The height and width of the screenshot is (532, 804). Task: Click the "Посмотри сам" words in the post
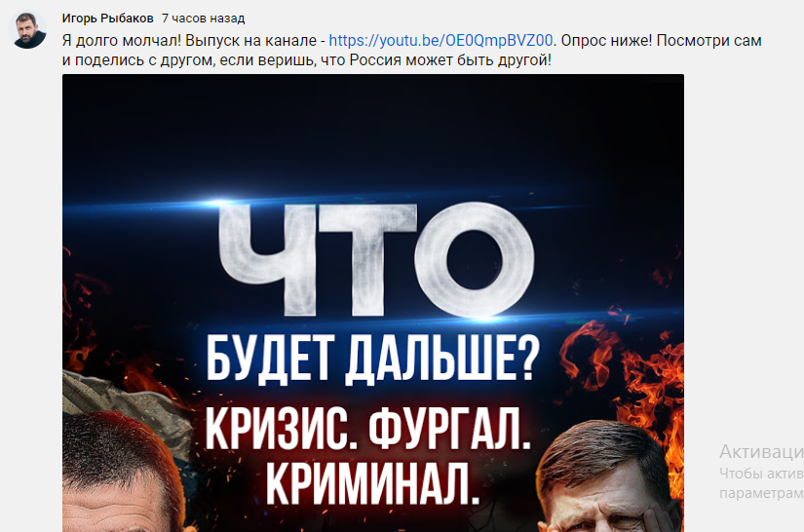coord(709,41)
